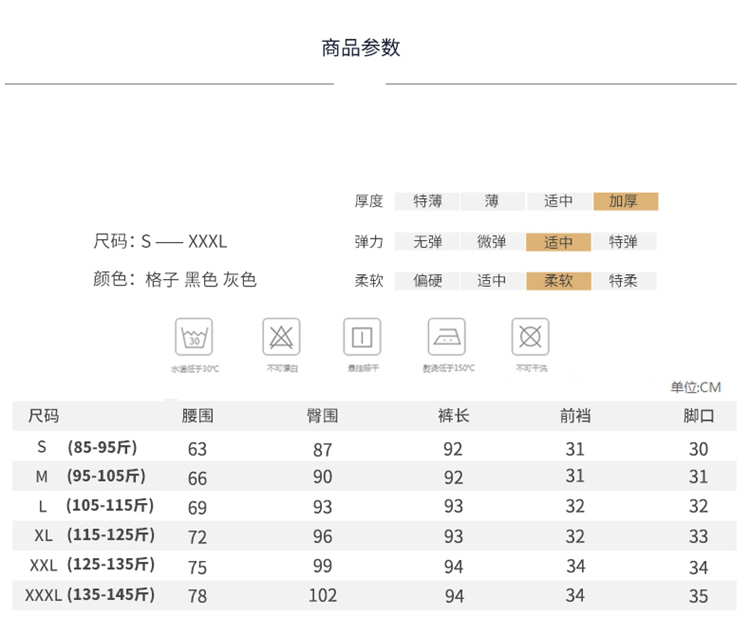Pick the highlighted 柔软 softness option

point(559,281)
